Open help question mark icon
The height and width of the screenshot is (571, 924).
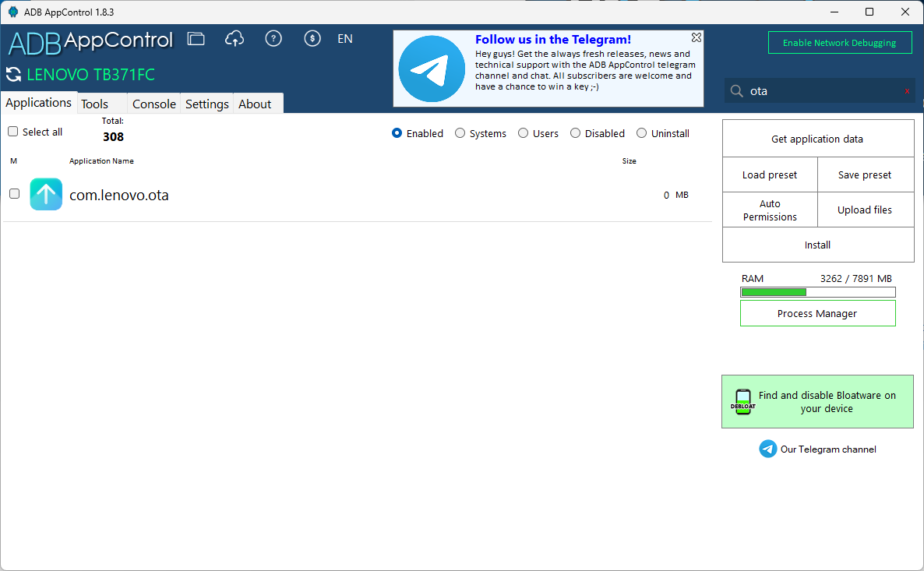pyautogui.click(x=273, y=39)
